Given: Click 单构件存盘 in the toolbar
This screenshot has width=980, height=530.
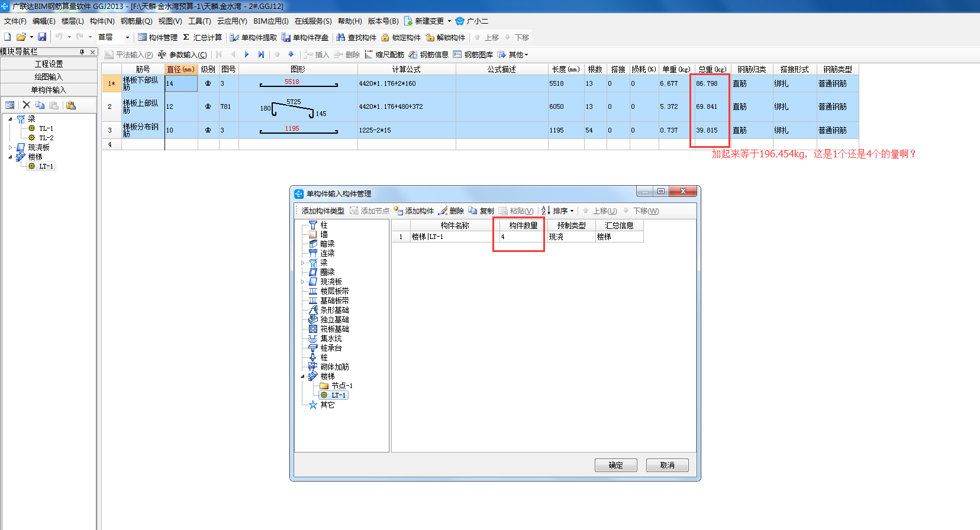Looking at the screenshot, I should pyautogui.click(x=305, y=37).
